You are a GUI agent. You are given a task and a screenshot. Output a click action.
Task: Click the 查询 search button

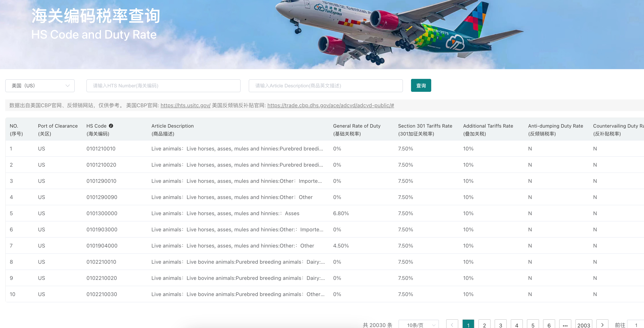[x=421, y=85]
